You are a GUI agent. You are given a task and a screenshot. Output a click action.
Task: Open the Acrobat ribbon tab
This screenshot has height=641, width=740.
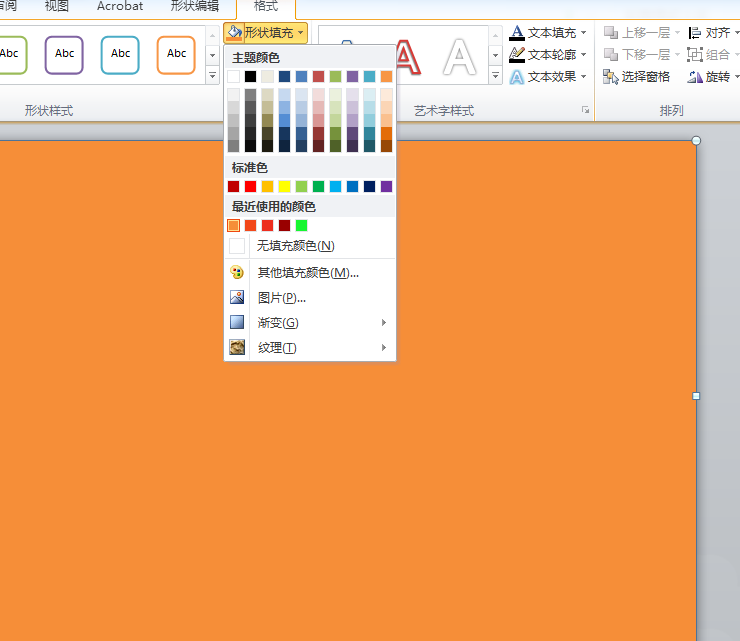120,6
